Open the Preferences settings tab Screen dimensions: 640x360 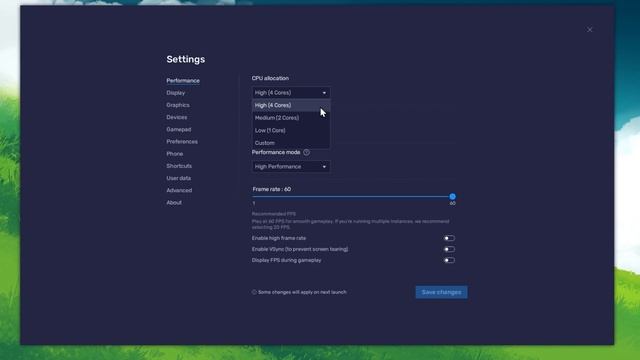tap(182, 142)
